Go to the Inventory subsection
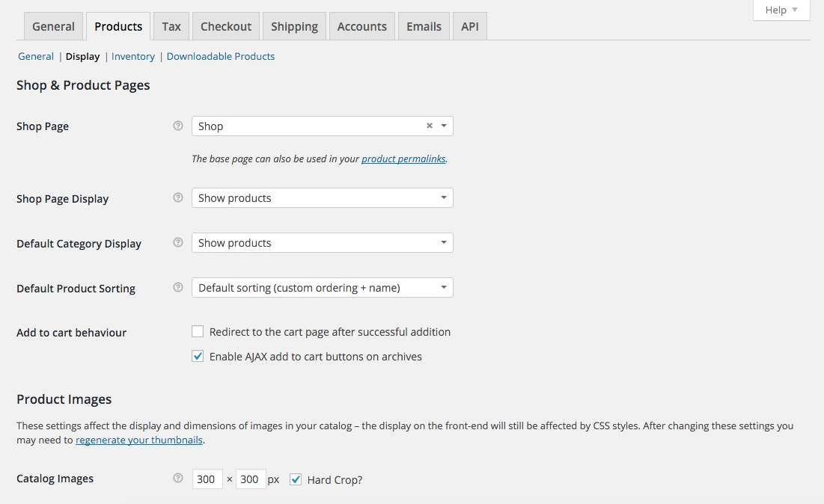Screen dimensions: 824x504 (133, 56)
